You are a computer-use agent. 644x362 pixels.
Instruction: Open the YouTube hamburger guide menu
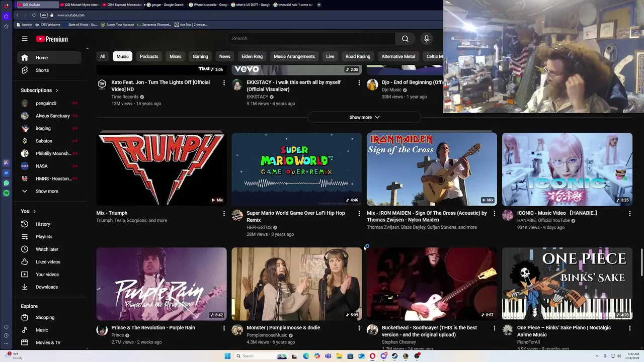click(25, 39)
